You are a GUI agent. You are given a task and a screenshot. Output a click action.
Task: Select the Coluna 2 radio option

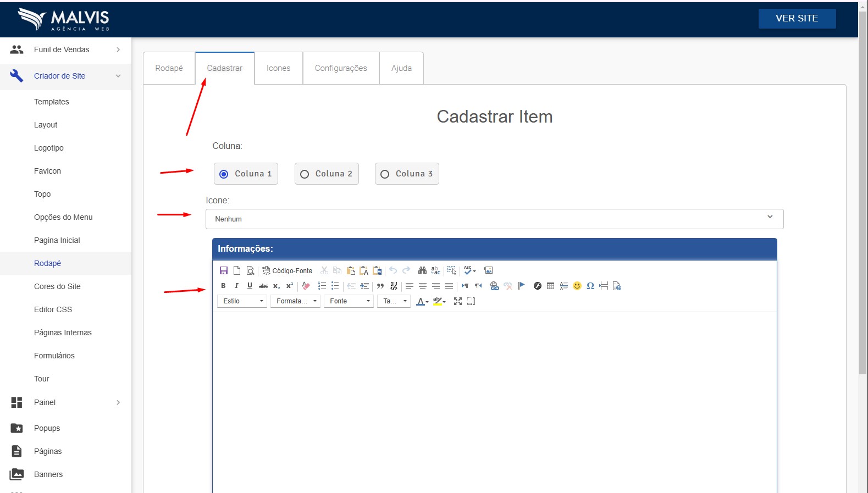click(327, 174)
